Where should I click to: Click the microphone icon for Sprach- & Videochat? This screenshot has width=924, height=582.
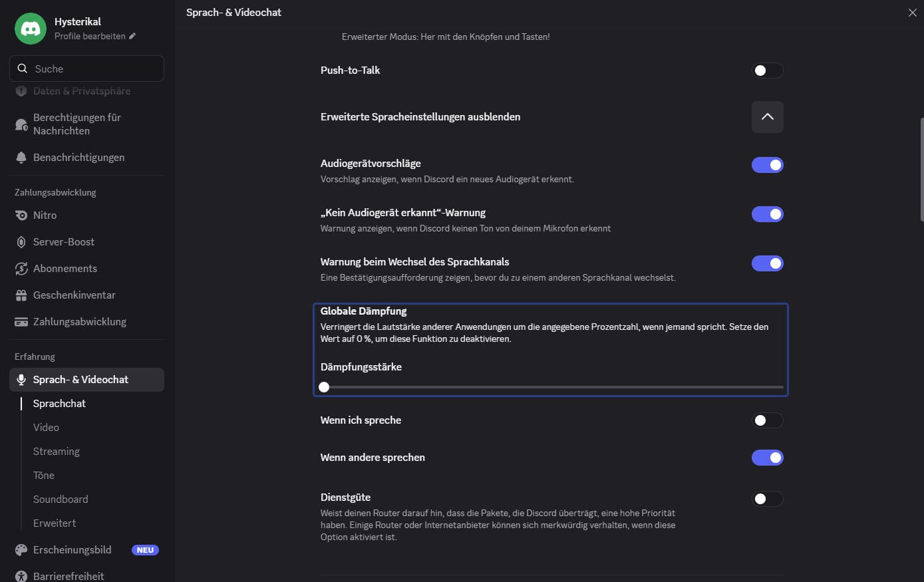pyautogui.click(x=21, y=380)
